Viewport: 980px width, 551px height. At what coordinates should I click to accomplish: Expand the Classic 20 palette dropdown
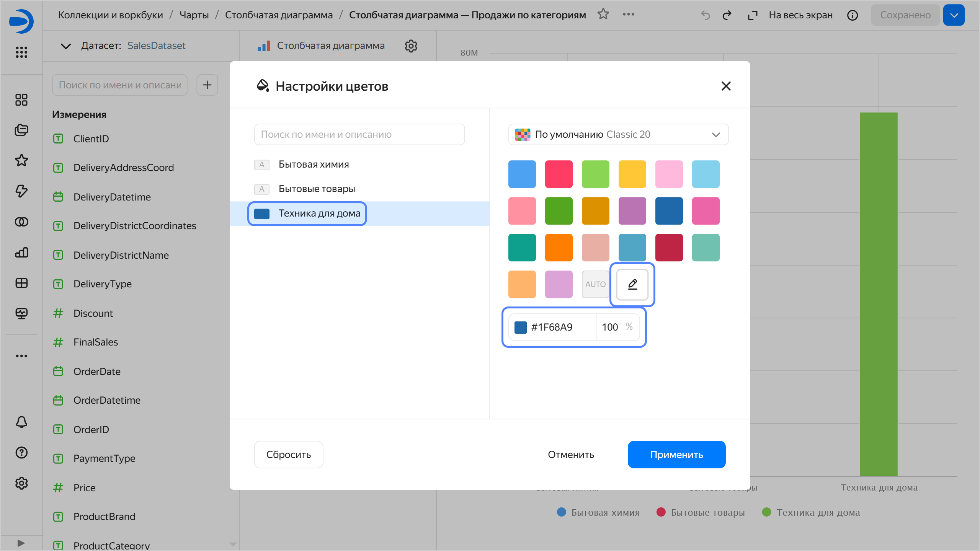618,134
